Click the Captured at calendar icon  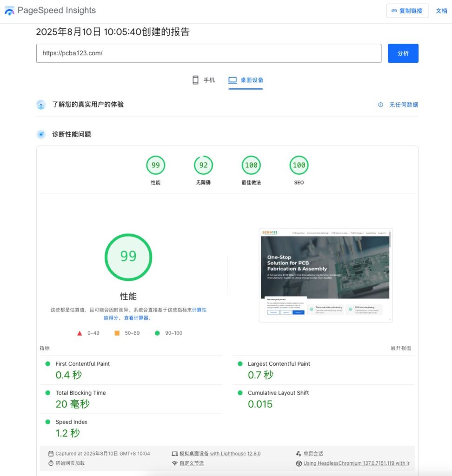[x=51, y=453]
